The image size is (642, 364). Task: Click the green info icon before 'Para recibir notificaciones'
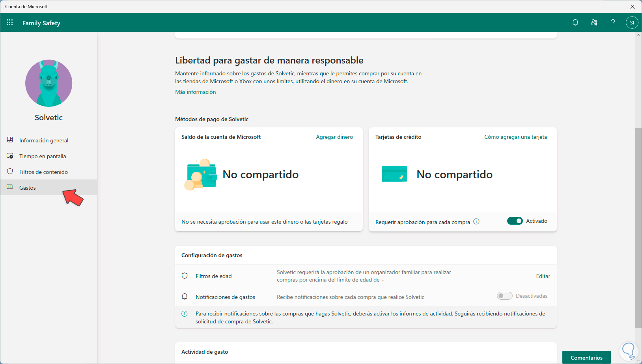185,314
